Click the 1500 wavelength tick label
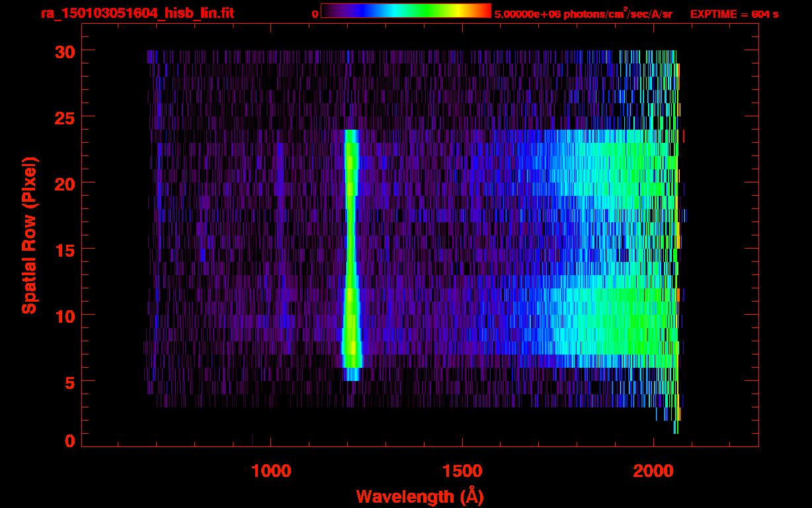The height and width of the screenshot is (508, 812). (x=462, y=471)
